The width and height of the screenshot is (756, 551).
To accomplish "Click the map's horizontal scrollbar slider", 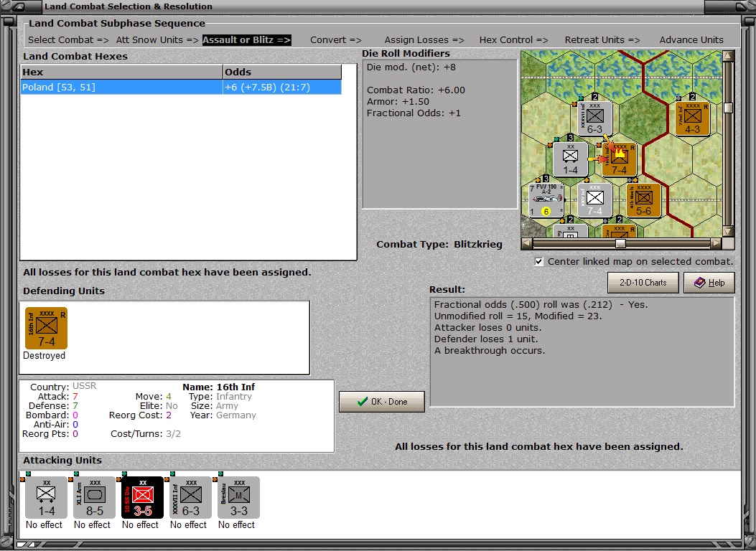I will [x=622, y=245].
